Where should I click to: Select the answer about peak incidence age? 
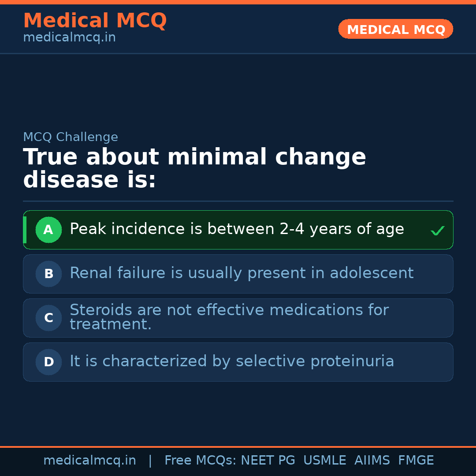(x=237, y=229)
